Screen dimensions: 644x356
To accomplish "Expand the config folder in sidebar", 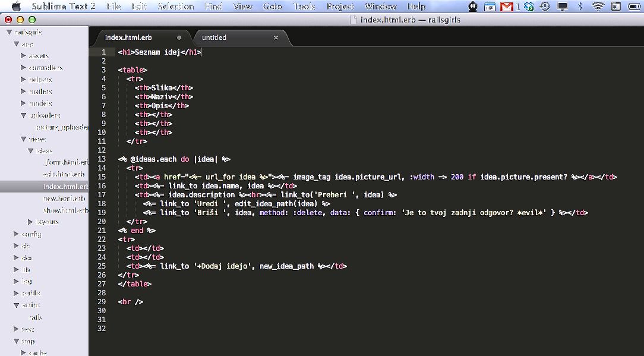I will pyautogui.click(x=16, y=234).
